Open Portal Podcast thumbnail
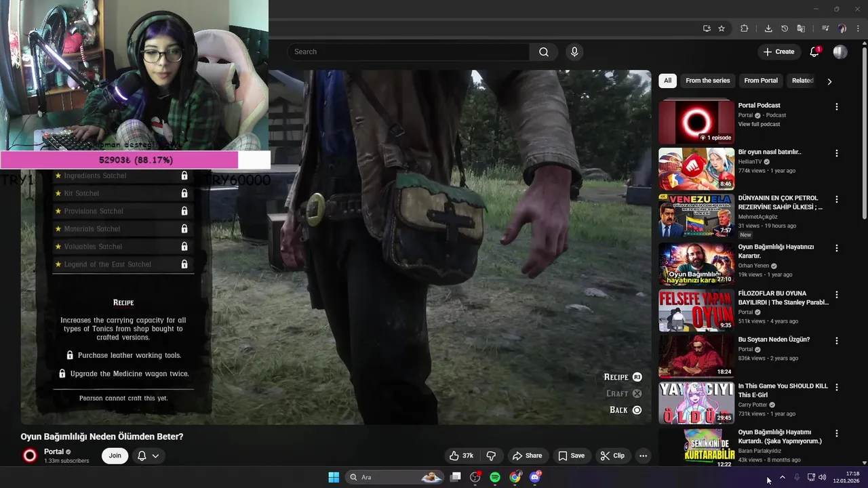Viewport: 868px width, 488px height. (696, 122)
